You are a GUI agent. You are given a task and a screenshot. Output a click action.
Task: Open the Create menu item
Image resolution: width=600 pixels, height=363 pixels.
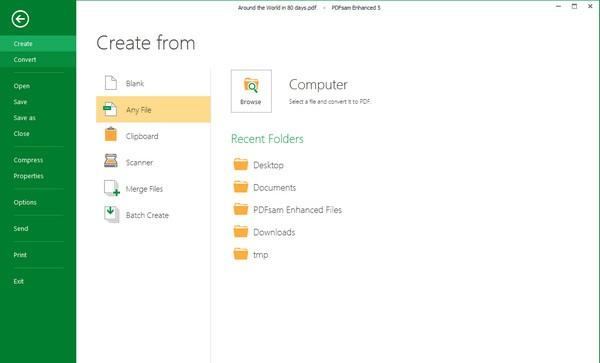click(38, 44)
